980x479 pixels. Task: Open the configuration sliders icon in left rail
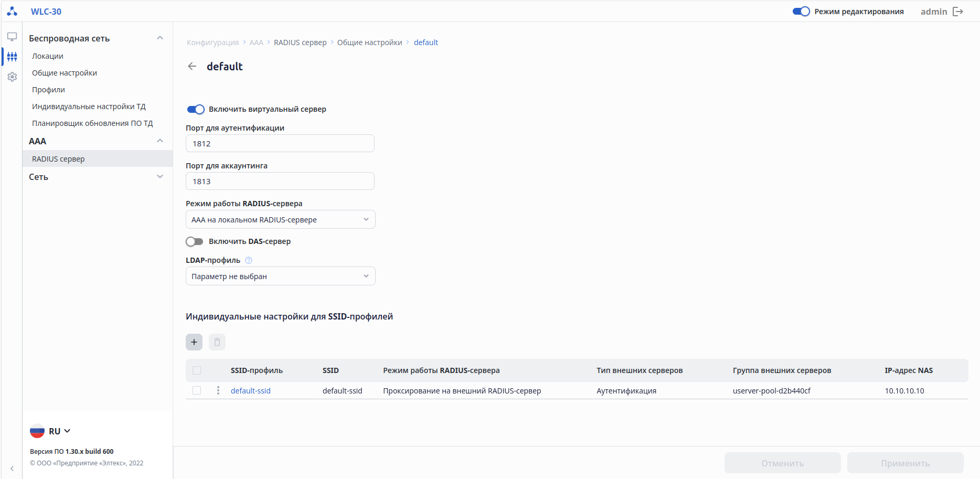12,57
